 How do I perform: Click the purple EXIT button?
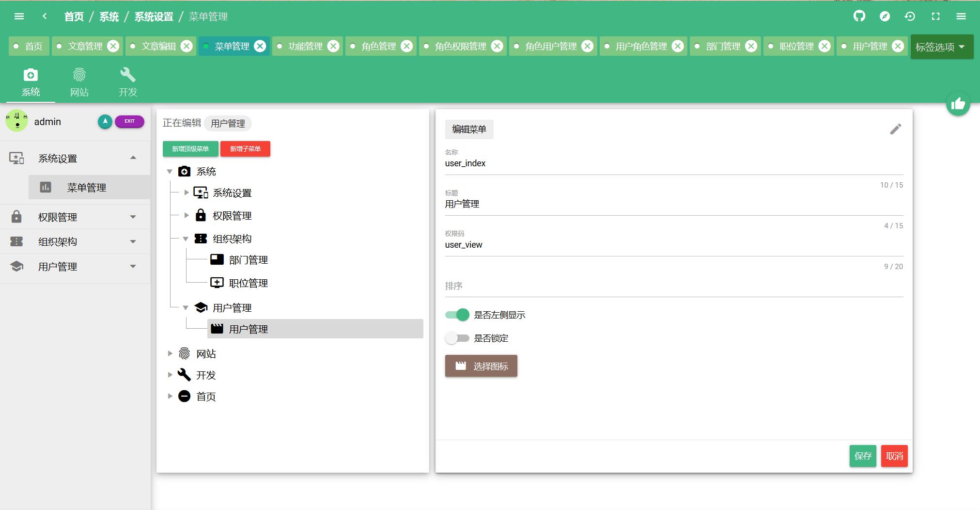tap(129, 121)
